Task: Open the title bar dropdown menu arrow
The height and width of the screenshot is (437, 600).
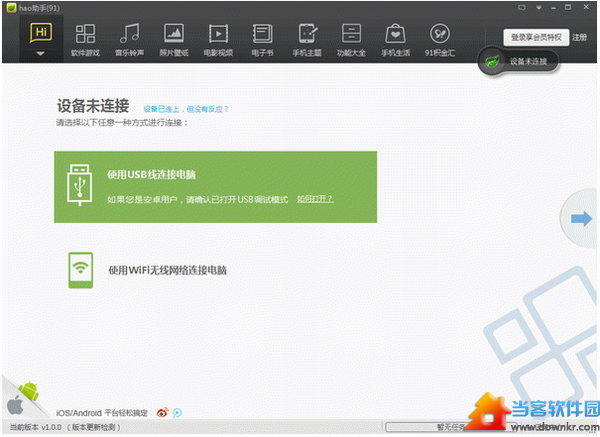Action: coord(539,8)
